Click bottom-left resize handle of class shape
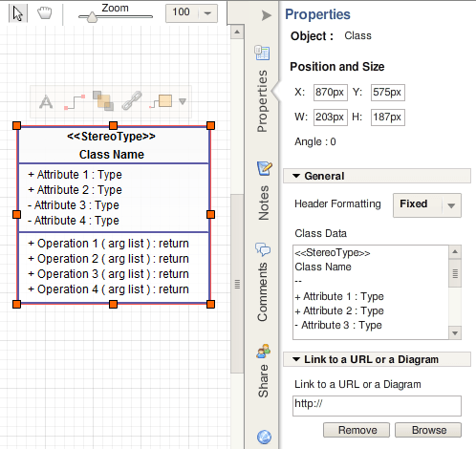Viewport: 476px width, 449px height. click(17, 304)
